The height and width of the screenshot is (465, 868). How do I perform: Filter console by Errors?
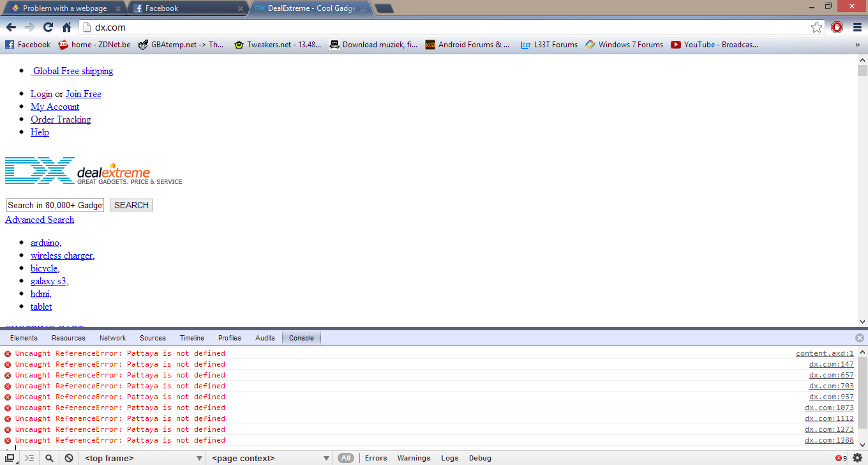pos(376,458)
